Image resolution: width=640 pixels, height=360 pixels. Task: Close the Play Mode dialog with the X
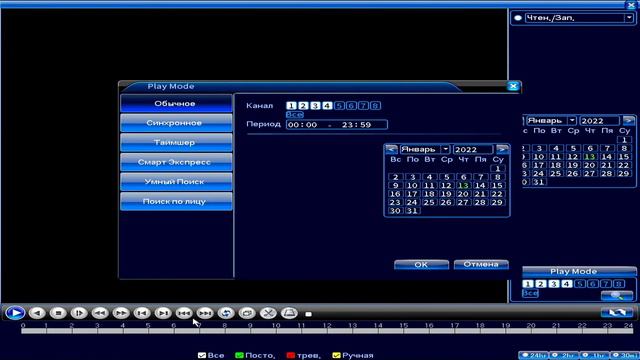pyautogui.click(x=513, y=86)
